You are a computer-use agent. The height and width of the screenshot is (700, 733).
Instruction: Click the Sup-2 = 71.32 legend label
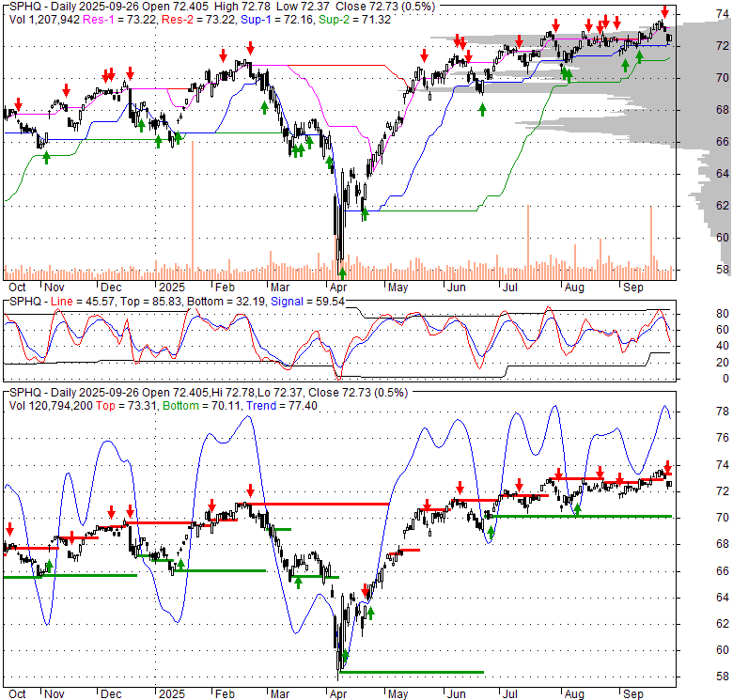354,20
